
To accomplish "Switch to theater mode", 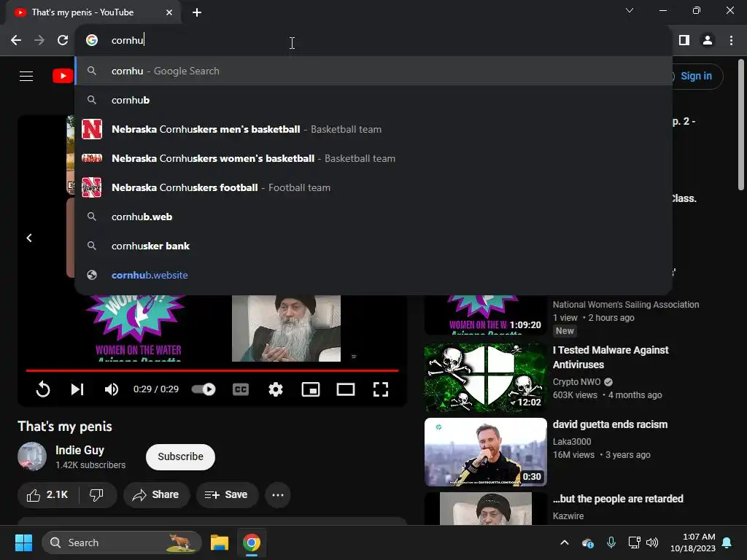I will tap(345, 389).
